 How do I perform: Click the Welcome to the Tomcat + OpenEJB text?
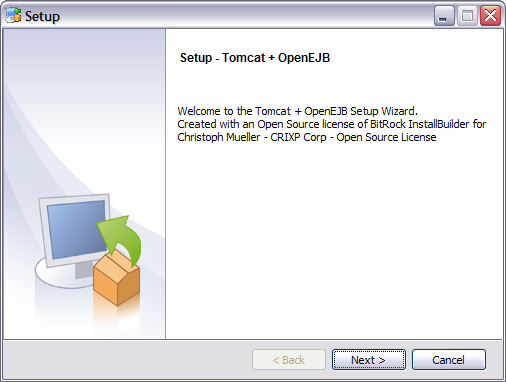[297, 111]
